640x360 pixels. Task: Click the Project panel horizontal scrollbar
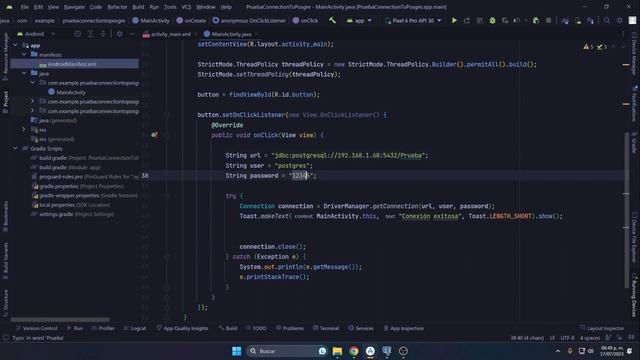pos(60,320)
